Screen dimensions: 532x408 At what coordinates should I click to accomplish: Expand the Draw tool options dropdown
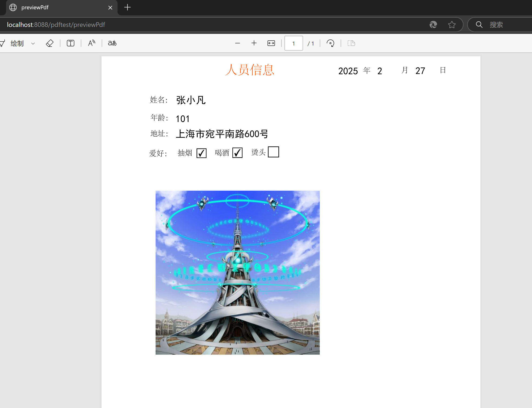[33, 43]
